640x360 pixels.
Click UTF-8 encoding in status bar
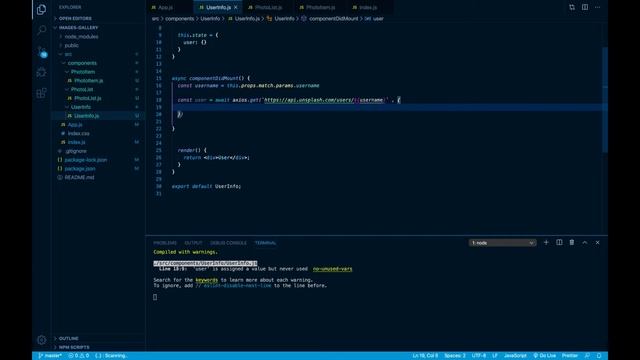click(479, 356)
